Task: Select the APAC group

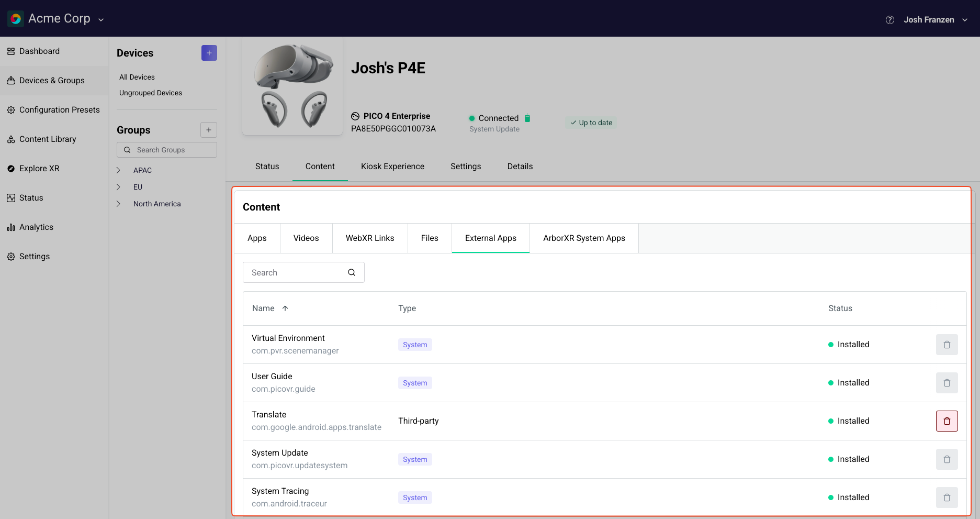Action: (142, 170)
